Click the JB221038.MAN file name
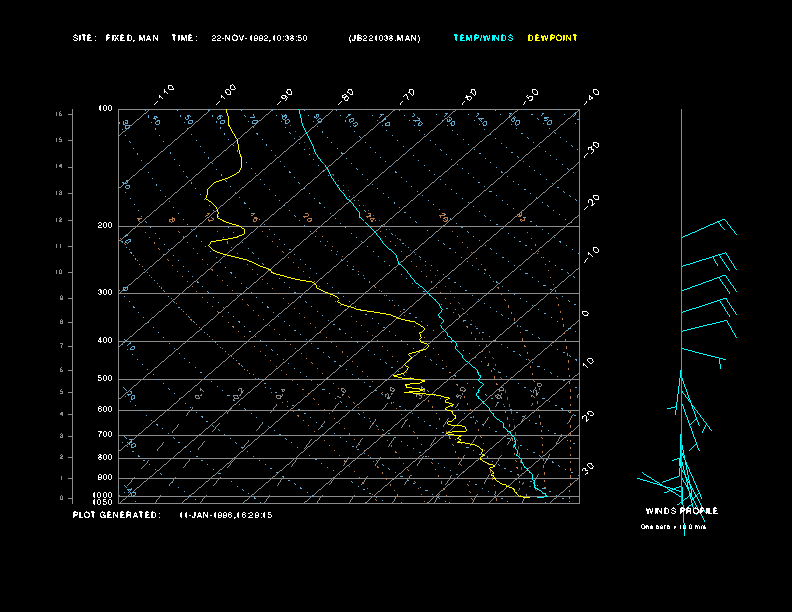The image size is (792, 612). click(384, 38)
